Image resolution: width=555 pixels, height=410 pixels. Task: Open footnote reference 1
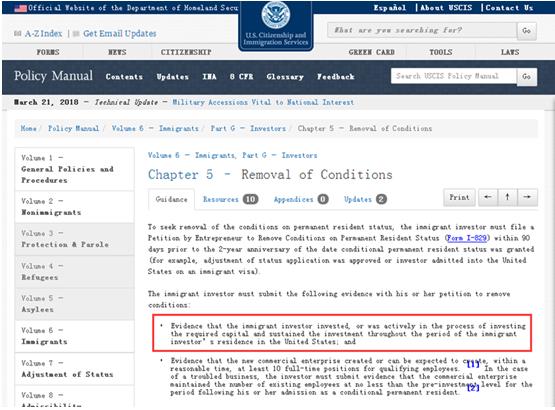[x=473, y=364]
